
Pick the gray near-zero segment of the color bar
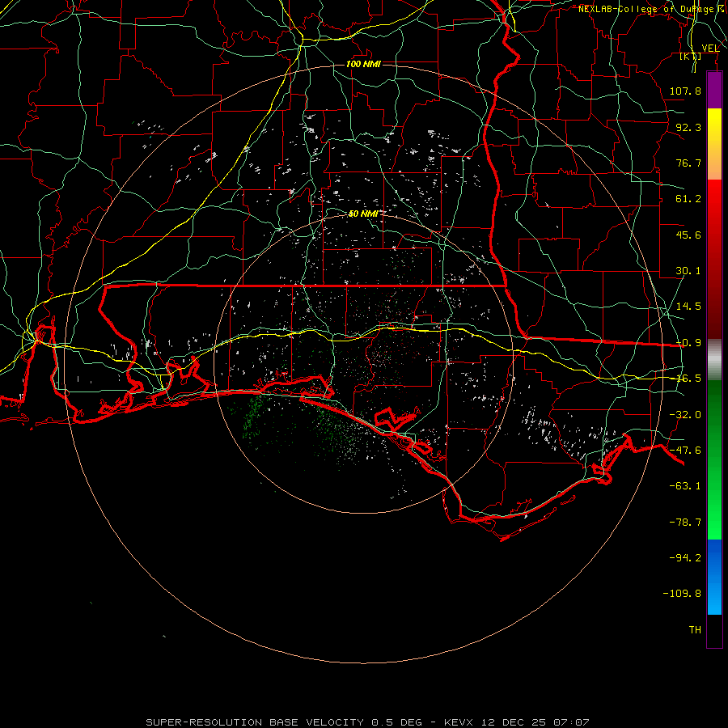click(x=714, y=360)
